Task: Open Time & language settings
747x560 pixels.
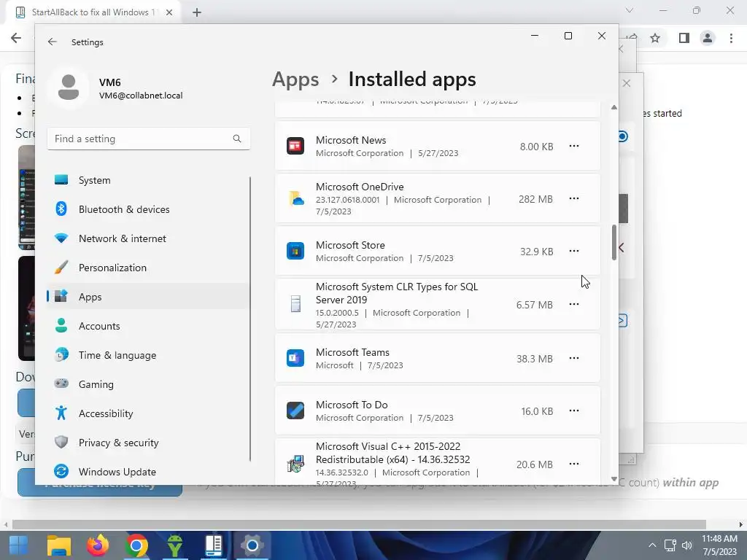Action: coord(147,355)
